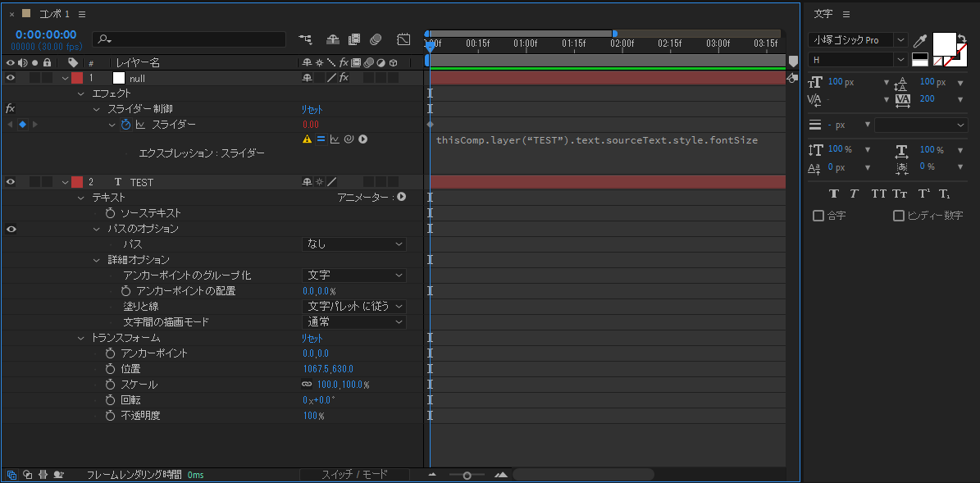Toggle the Hindi digits checkbox
The height and width of the screenshot is (483, 980).
click(x=899, y=216)
